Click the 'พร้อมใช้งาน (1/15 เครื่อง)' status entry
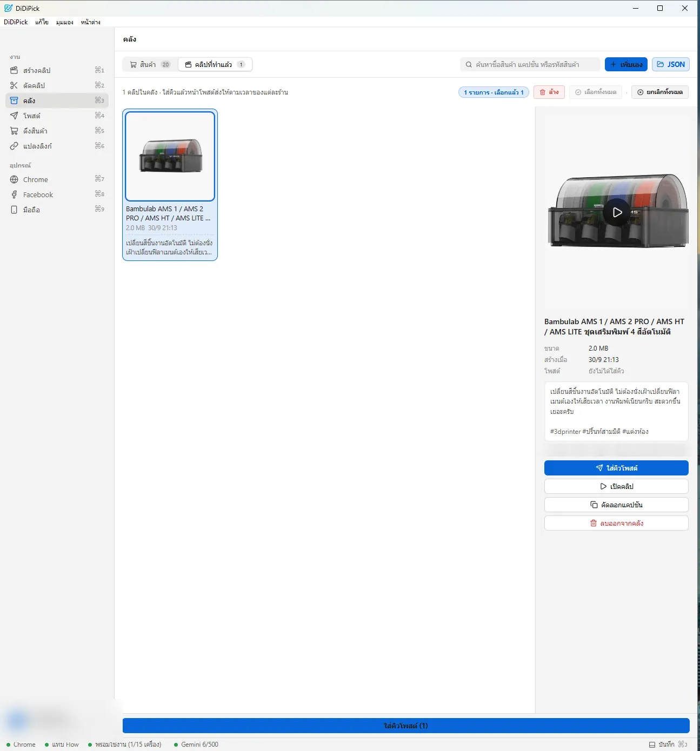This screenshot has height=751, width=700. [x=125, y=745]
